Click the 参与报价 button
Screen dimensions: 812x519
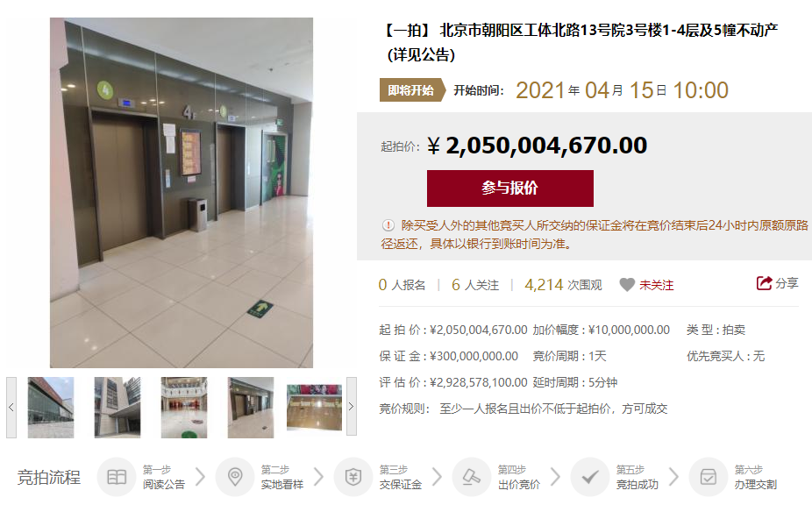(x=510, y=188)
